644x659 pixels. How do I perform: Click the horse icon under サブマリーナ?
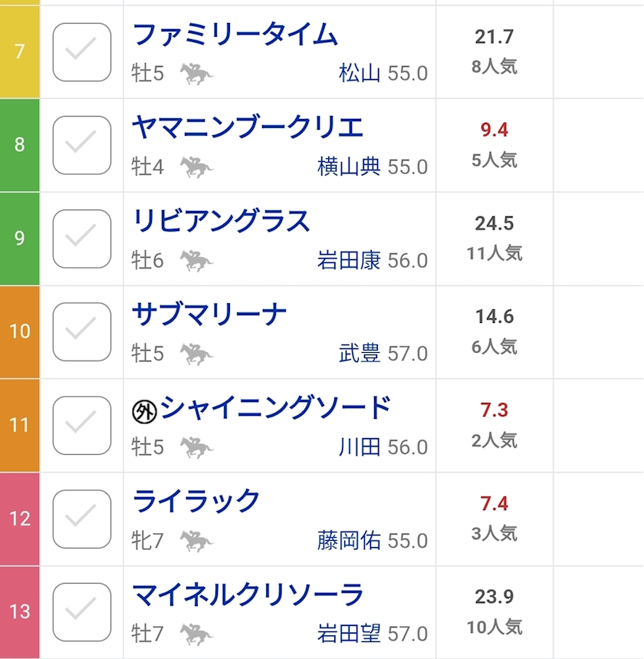[x=196, y=354]
